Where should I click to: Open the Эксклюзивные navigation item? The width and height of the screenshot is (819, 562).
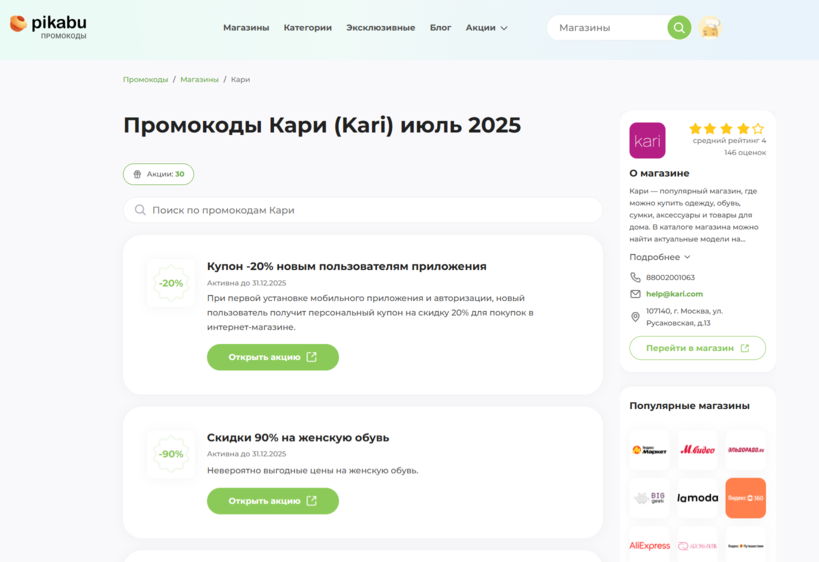pyautogui.click(x=381, y=28)
